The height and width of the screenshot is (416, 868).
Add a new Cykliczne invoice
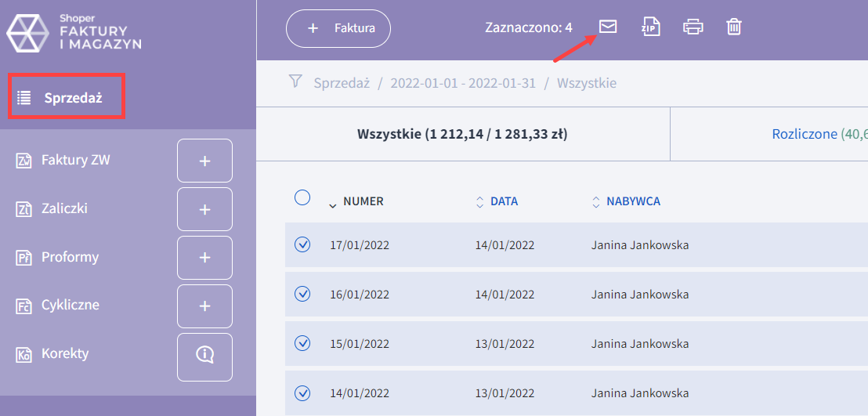(x=204, y=306)
